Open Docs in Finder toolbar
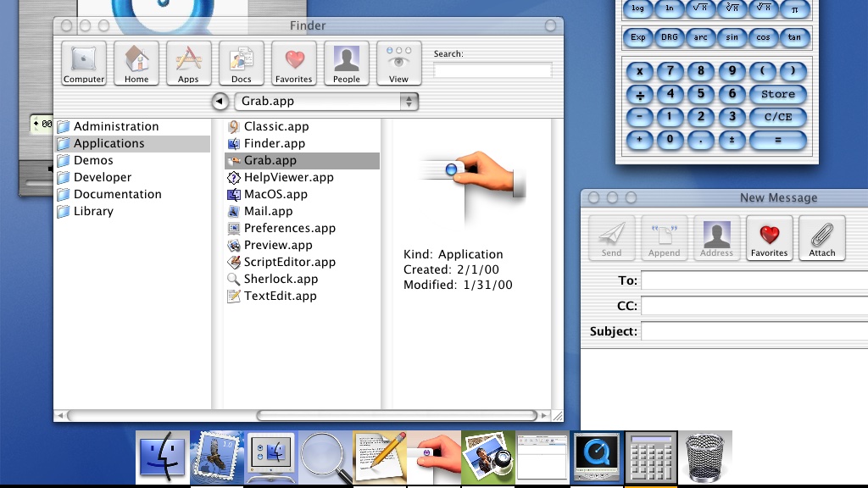 tap(242, 63)
